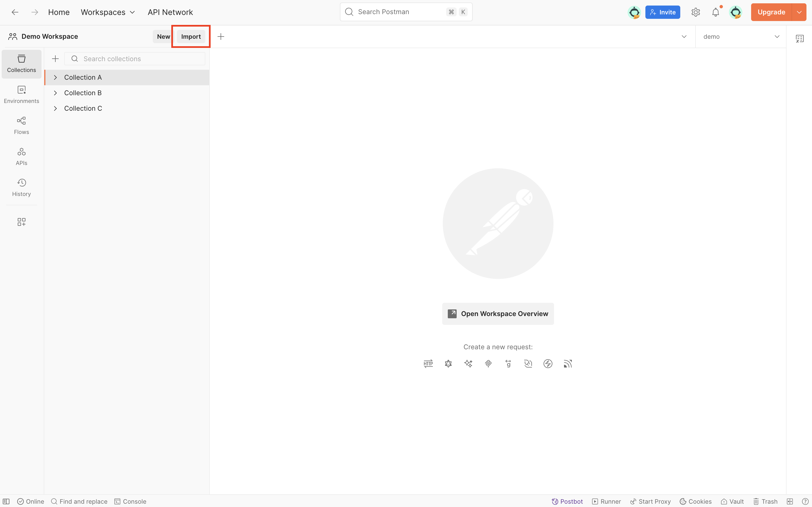The image size is (812, 507).
Task: Click team avatar next to Invite
Action: [634, 12]
